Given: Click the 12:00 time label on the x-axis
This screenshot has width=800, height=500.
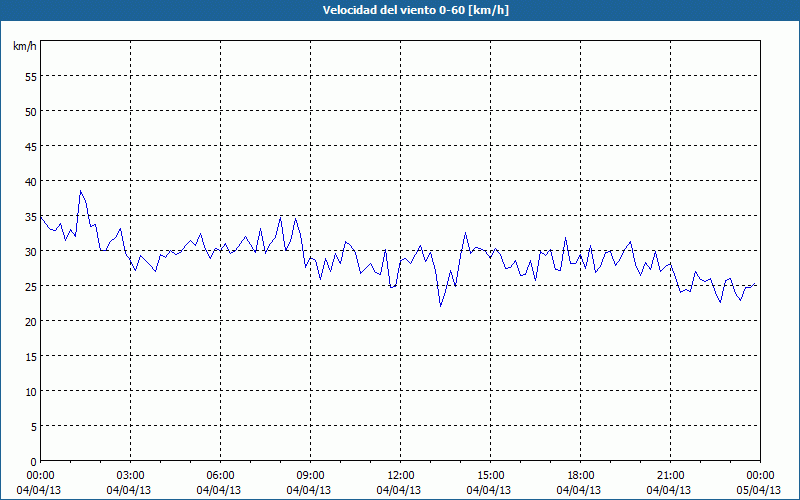Looking at the screenshot, I should [401, 475].
